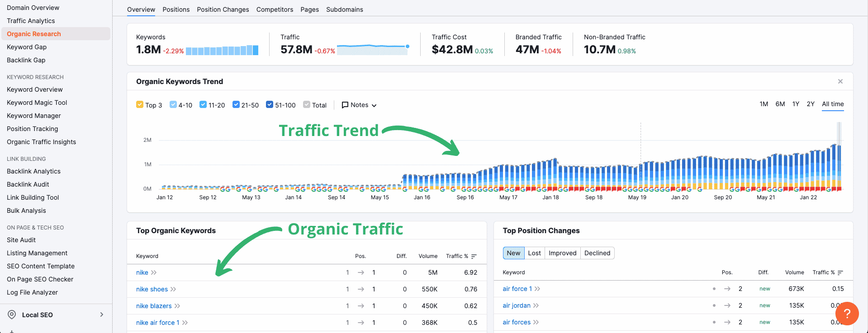Toggle the 51-100 positions checkbox
The width and height of the screenshot is (868, 333).
(270, 104)
